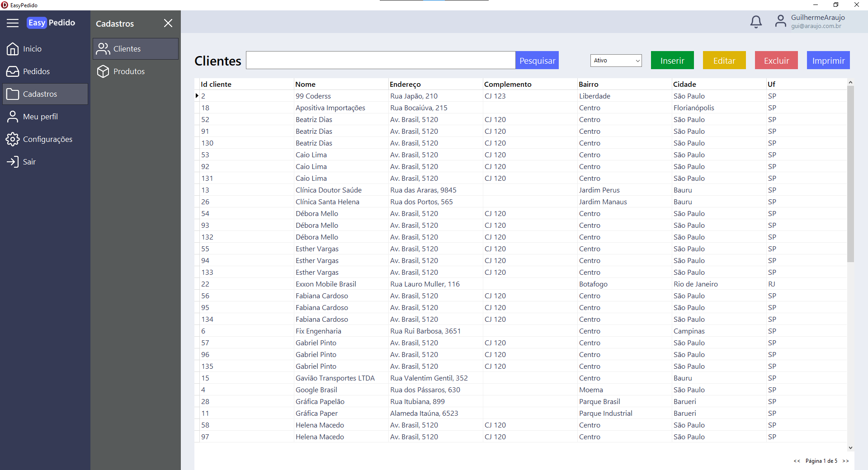Select the 99 Coderss row
Image resolution: width=868 pixels, height=470 pixels.
[x=520, y=96]
